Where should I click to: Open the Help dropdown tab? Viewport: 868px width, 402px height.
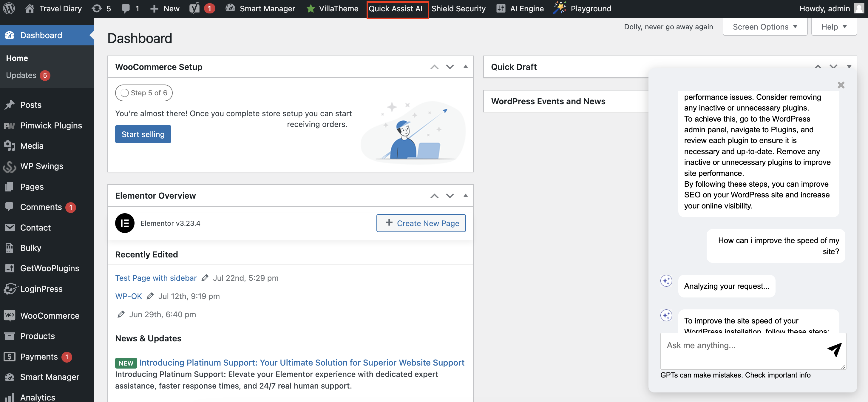[x=834, y=27]
